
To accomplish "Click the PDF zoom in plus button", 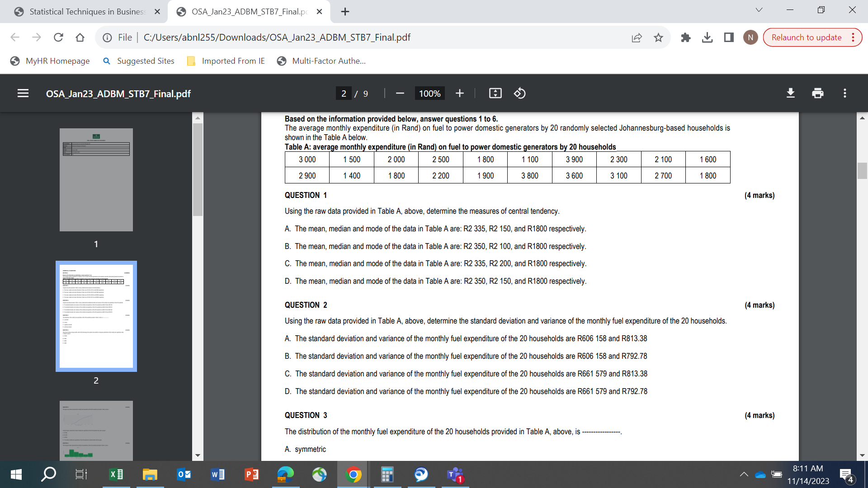I will click(459, 94).
